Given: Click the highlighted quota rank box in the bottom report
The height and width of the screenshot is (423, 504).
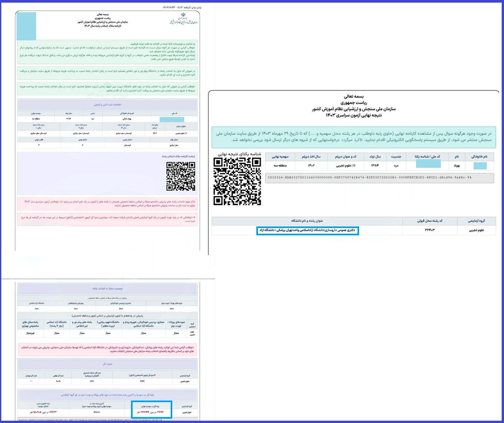Looking at the screenshot, I should point(151,409).
